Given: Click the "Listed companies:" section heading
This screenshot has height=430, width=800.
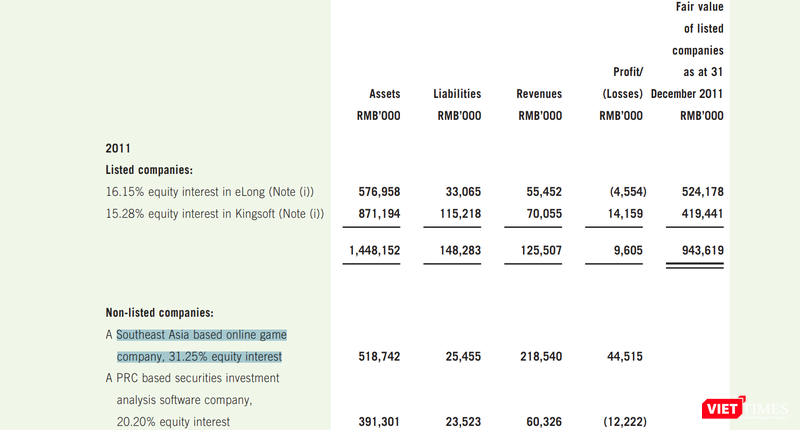Looking at the screenshot, I should 149,169.
